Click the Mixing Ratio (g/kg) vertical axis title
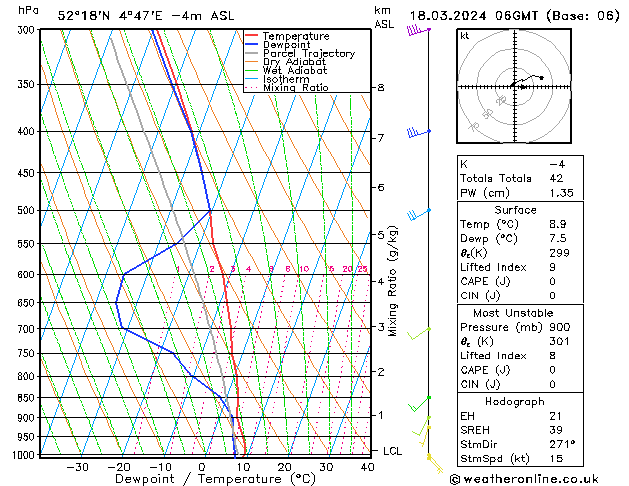Image resolution: width=629 pixels, height=486 pixels. point(393,281)
